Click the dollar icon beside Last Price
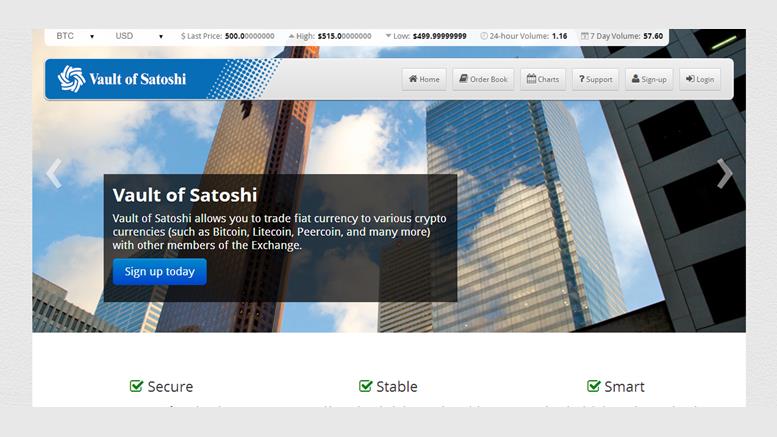Viewport: 777px width, 437px height. [183, 36]
